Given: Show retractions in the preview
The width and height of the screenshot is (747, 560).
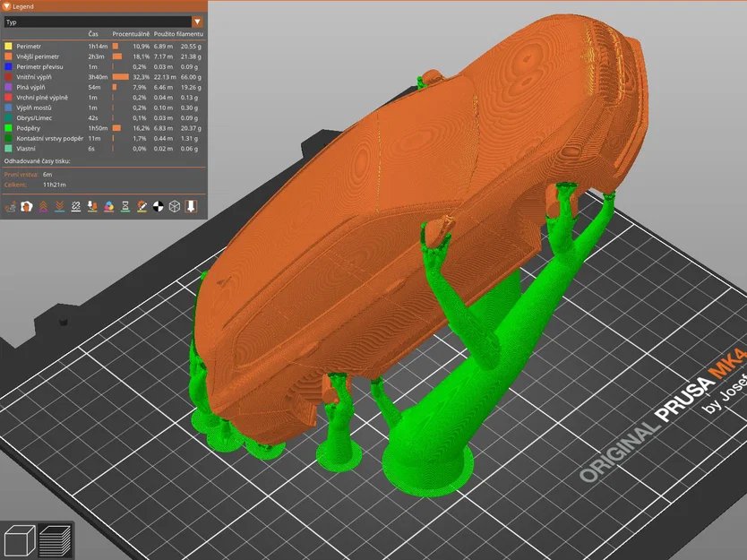Looking at the screenshot, I should point(44,208).
